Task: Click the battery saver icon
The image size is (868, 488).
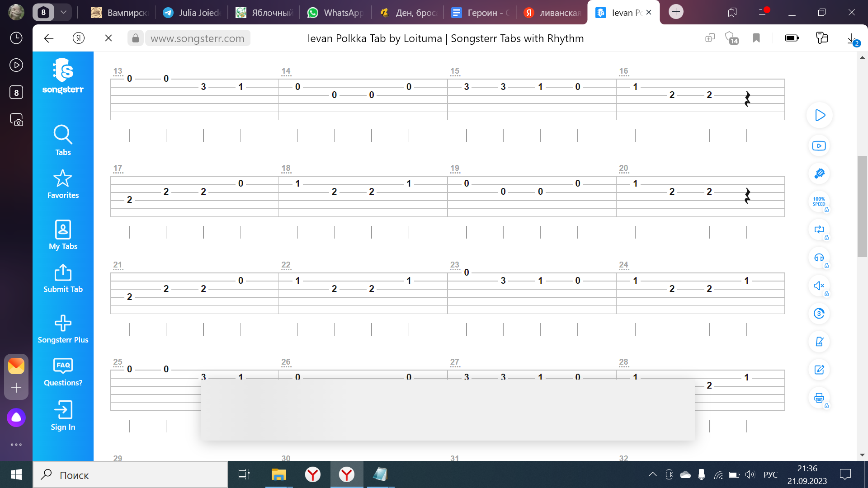Action: pos(792,38)
